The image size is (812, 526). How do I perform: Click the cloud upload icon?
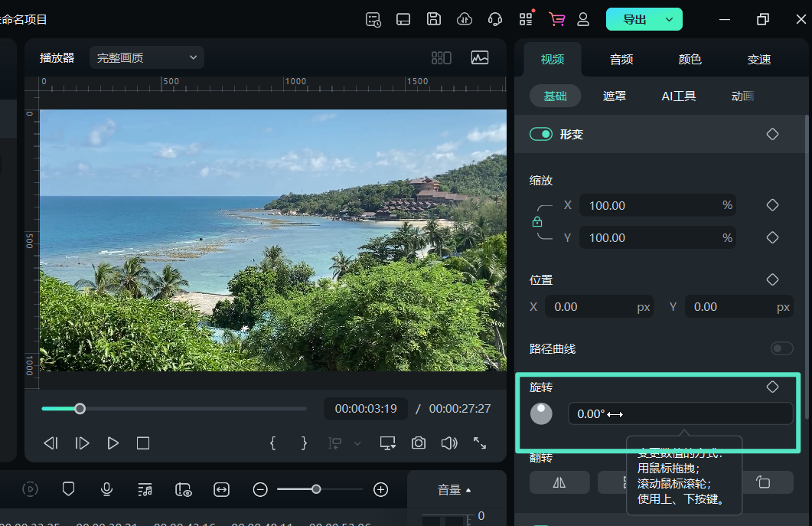pyautogui.click(x=465, y=19)
